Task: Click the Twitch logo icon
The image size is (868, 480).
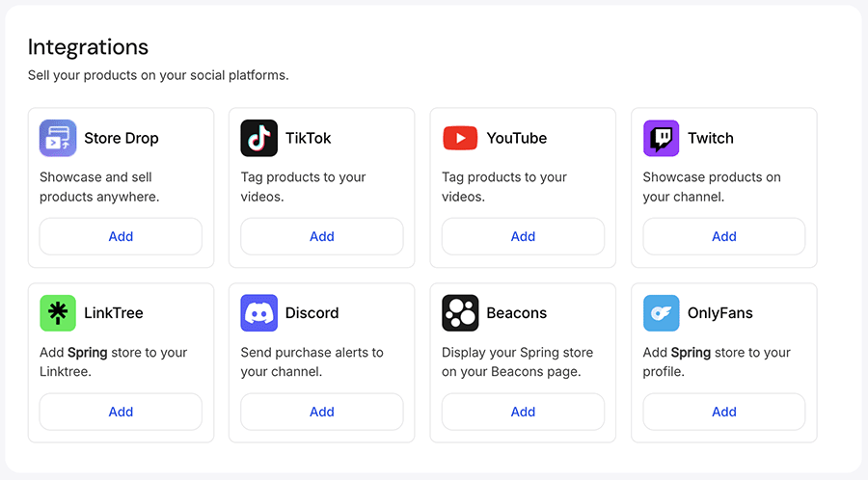Action: (x=661, y=138)
